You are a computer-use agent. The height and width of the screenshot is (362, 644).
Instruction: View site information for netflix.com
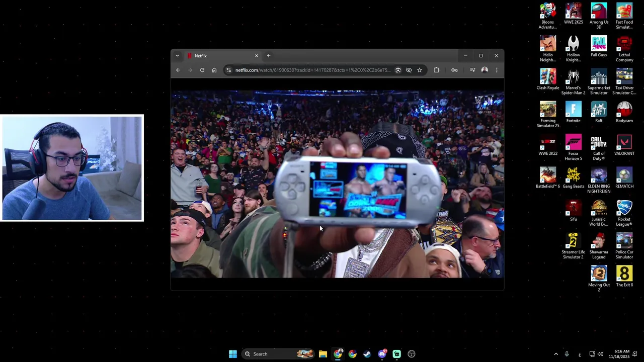coord(229,70)
